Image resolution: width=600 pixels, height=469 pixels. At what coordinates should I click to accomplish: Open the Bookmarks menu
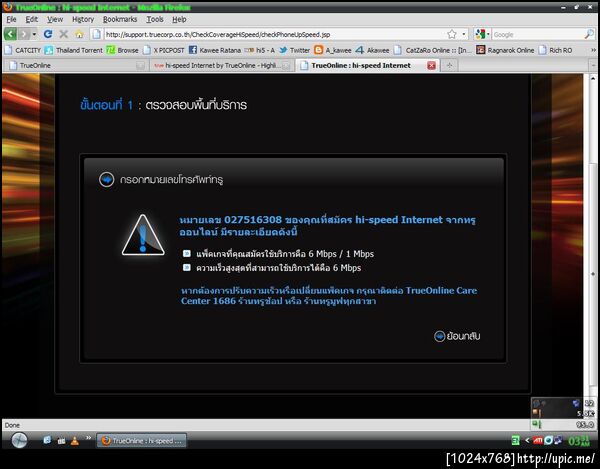(x=120, y=19)
